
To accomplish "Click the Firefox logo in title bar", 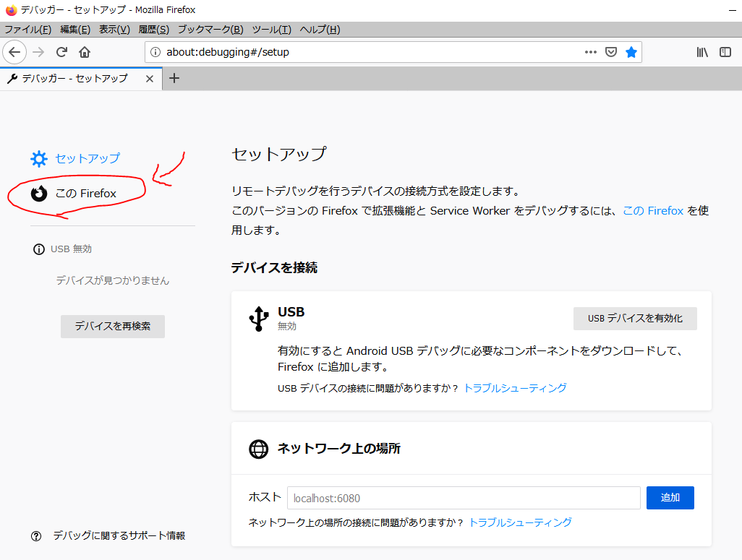I will [x=11, y=10].
